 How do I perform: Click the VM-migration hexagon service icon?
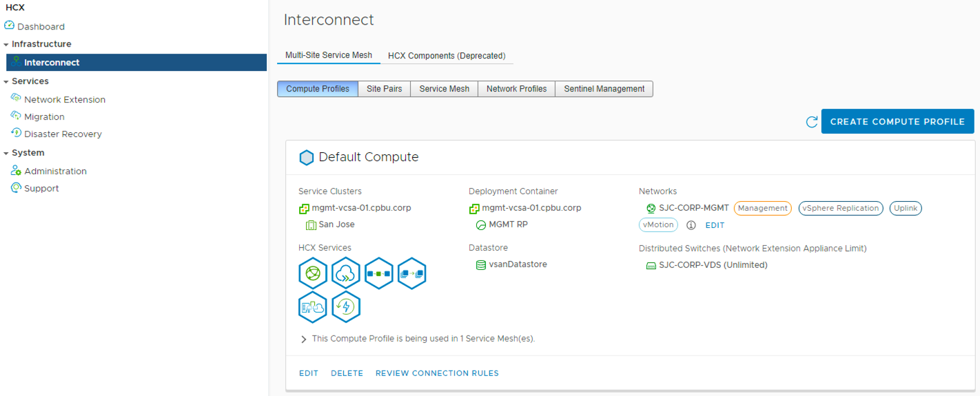pos(412,273)
